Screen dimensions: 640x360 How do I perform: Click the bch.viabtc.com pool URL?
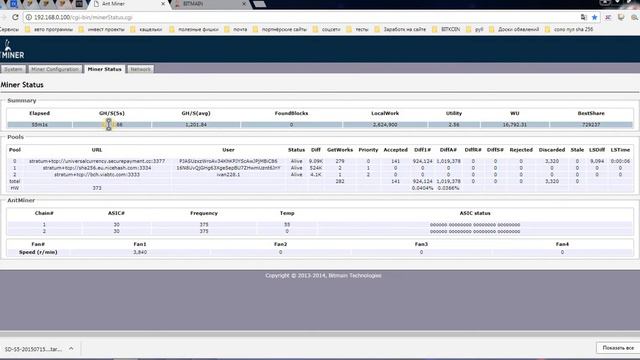pyautogui.click(x=97, y=174)
